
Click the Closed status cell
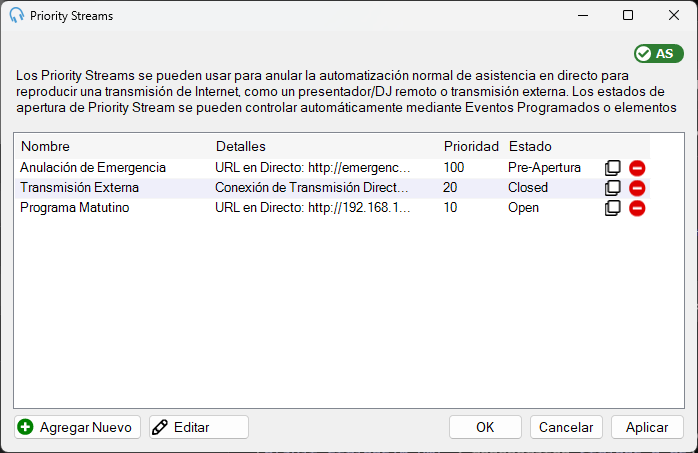[528, 188]
